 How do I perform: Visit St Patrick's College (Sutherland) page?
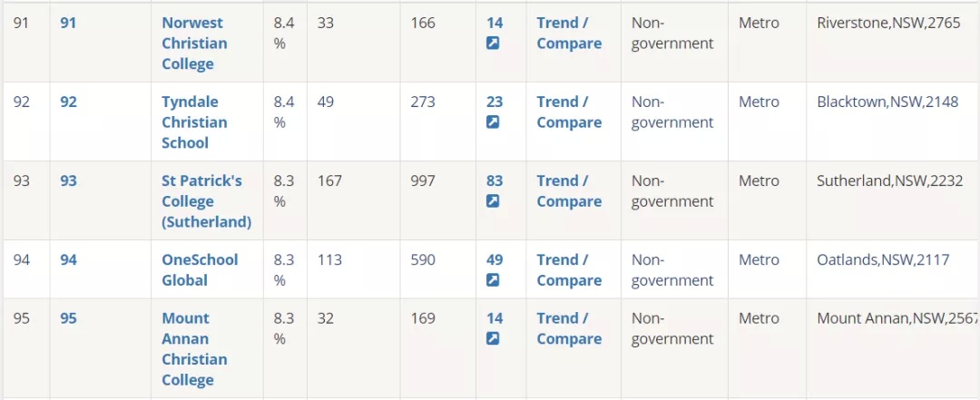click(206, 201)
